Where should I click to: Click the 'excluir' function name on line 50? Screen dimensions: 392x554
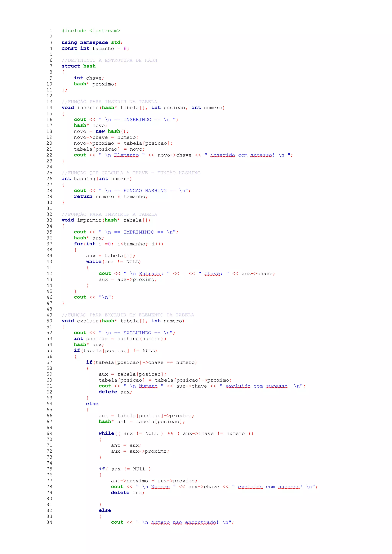(88, 321)
